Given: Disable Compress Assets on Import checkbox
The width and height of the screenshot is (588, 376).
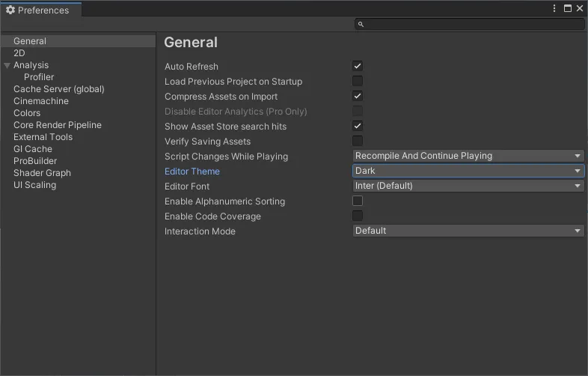Looking at the screenshot, I should [358, 96].
